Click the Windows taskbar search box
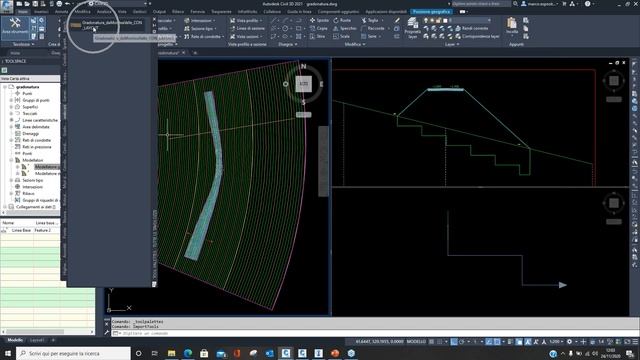The height and width of the screenshot is (360, 640). (x=73, y=353)
